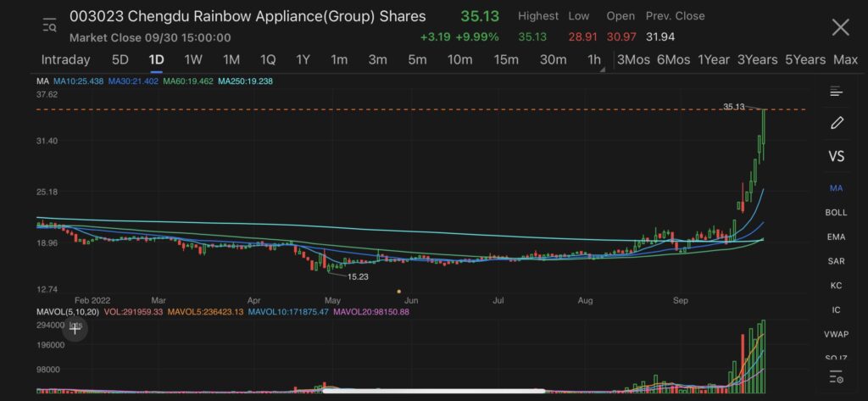Image resolution: width=868 pixels, height=401 pixels.
Task: Click the MAVOL20:98150.88 value
Action: tap(371, 312)
